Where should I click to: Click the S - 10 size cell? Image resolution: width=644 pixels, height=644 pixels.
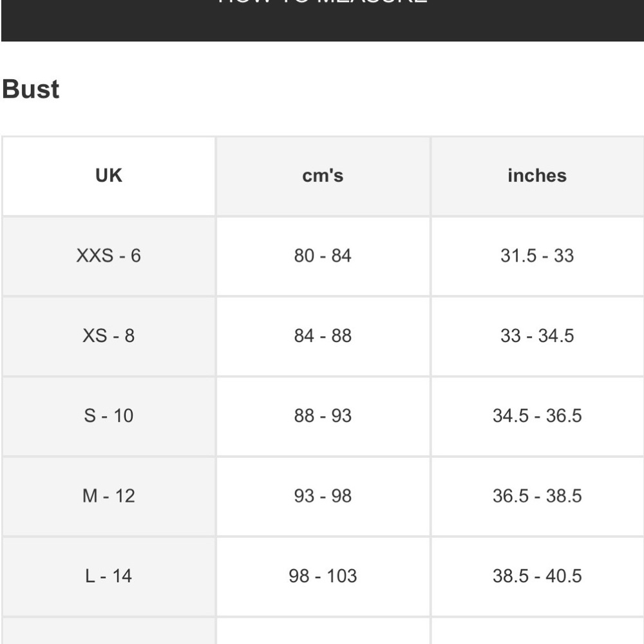pos(108,415)
